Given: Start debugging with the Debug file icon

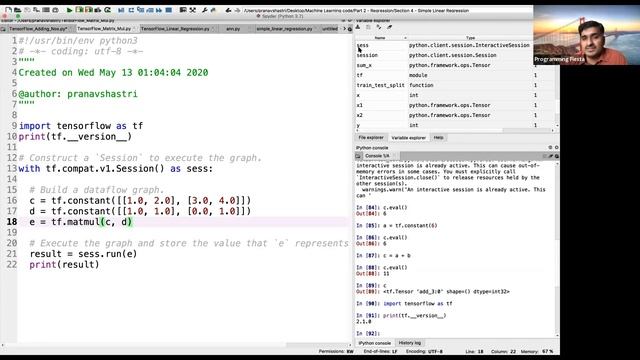Looking at the screenshot, I should pyautogui.click(x=121, y=10).
